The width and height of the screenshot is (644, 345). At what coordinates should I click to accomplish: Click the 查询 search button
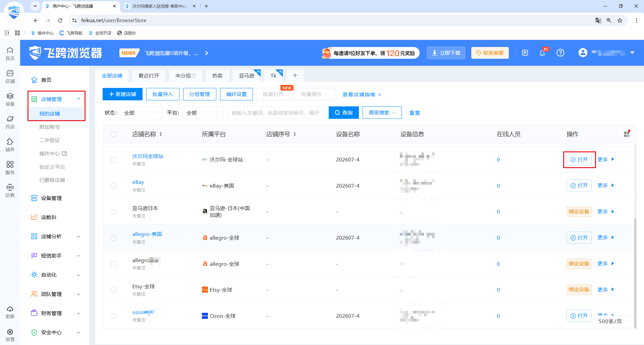click(x=344, y=113)
